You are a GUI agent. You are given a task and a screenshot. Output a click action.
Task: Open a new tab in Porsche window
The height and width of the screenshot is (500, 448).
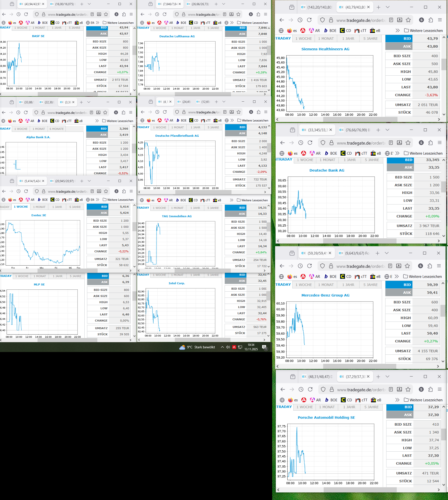378,377
